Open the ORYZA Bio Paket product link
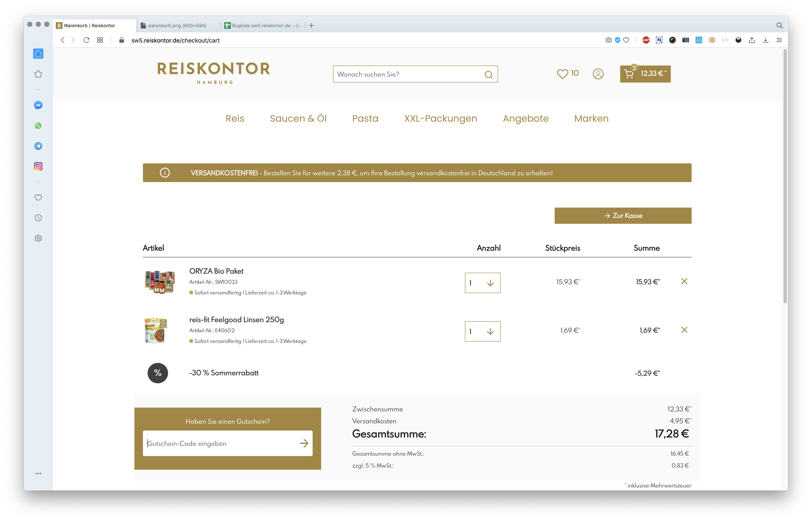The width and height of the screenshot is (812, 522). click(216, 271)
